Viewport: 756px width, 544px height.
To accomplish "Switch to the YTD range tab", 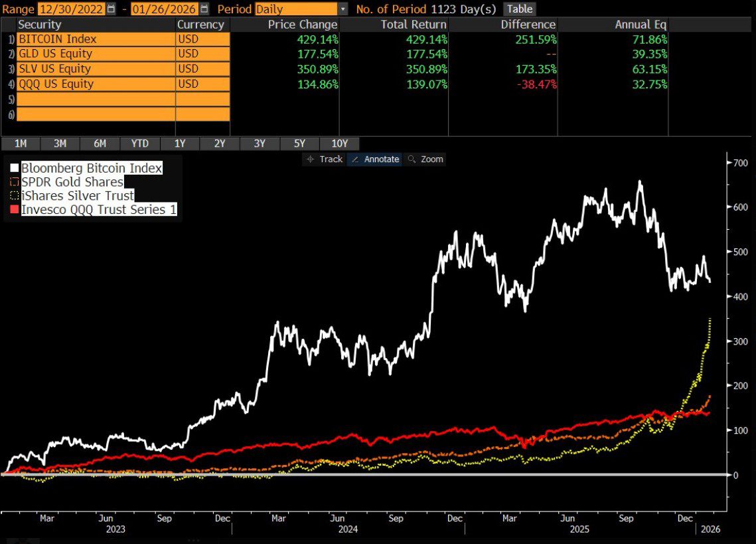I will tap(139, 143).
